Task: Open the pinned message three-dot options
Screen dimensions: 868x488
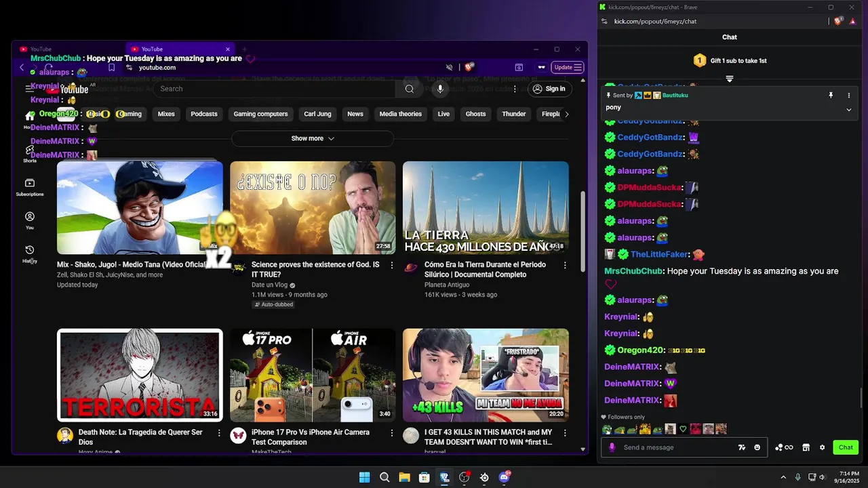Action: (848, 96)
